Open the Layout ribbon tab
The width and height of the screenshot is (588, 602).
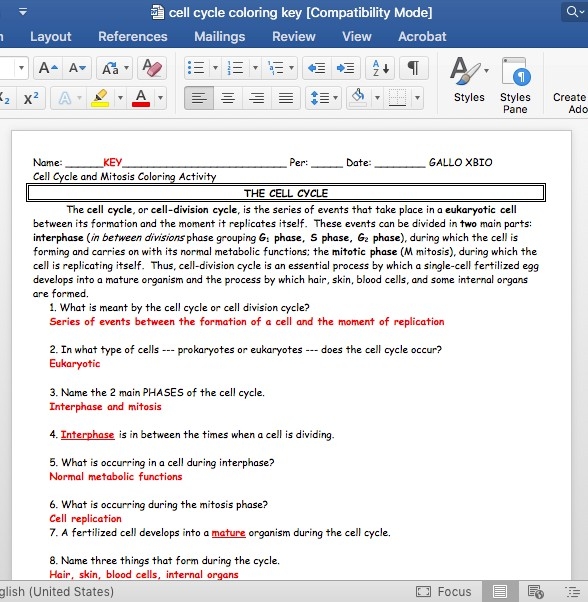tap(51, 36)
